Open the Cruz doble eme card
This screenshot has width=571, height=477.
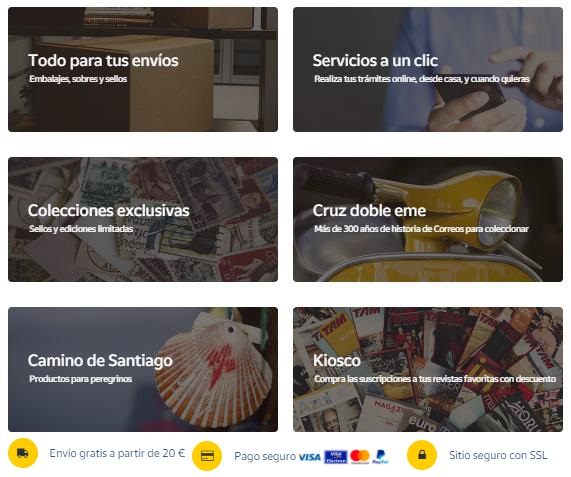(428, 219)
